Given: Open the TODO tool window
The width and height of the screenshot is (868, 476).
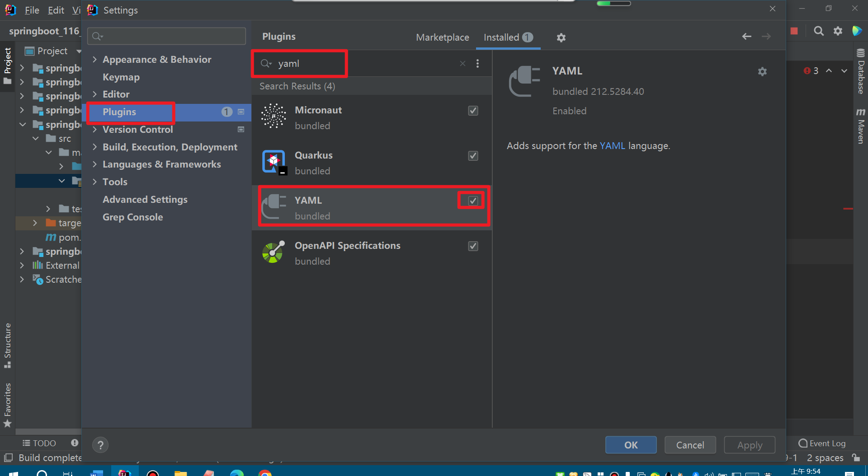Looking at the screenshot, I should (x=39, y=443).
